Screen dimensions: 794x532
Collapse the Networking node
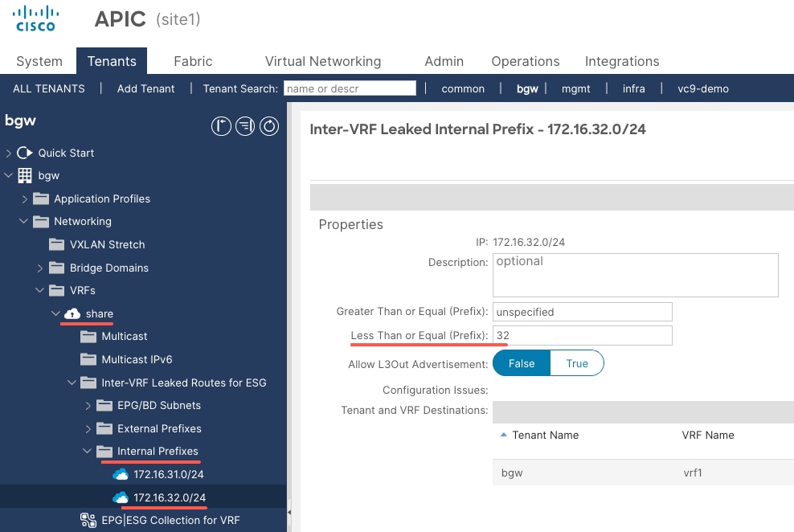coord(23,221)
